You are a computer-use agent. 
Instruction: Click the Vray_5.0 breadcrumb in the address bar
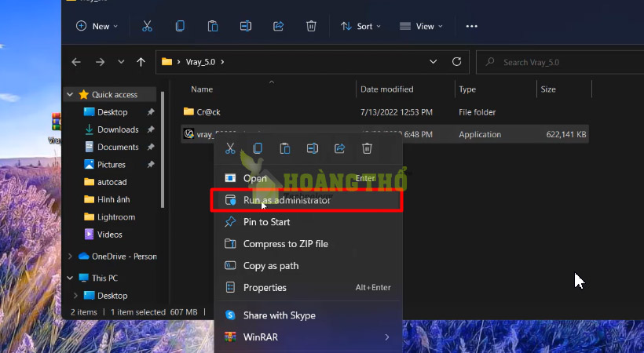[x=200, y=62]
